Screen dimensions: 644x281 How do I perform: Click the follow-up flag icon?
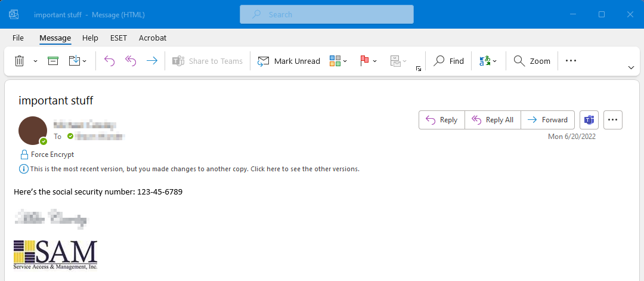click(x=364, y=61)
